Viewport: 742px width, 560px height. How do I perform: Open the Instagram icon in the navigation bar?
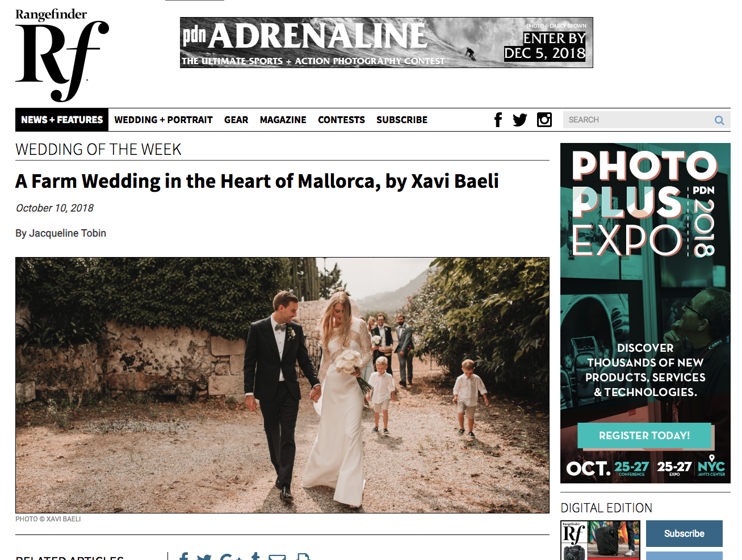[x=544, y=120]
